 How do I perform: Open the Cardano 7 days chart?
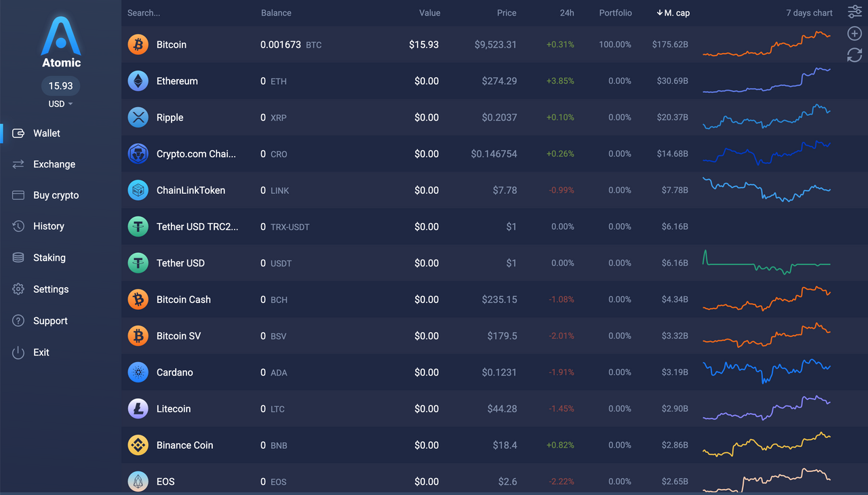[x=766, y=372]
